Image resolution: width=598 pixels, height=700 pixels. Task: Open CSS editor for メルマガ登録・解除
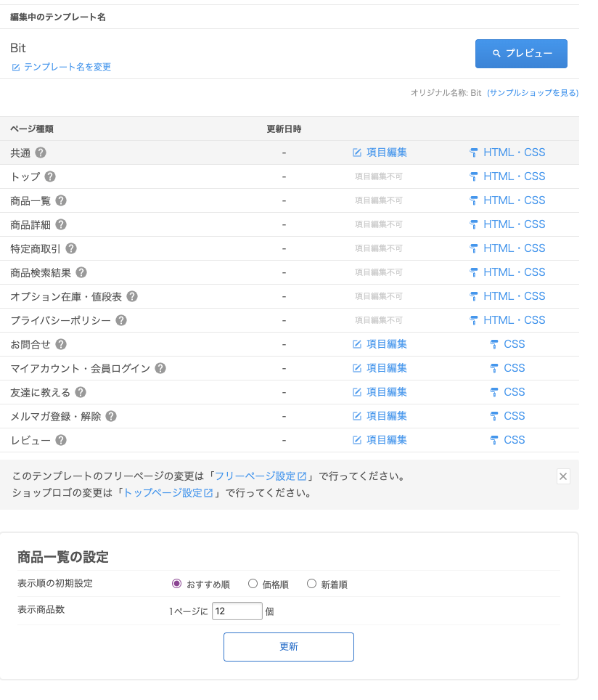point(507,416)
